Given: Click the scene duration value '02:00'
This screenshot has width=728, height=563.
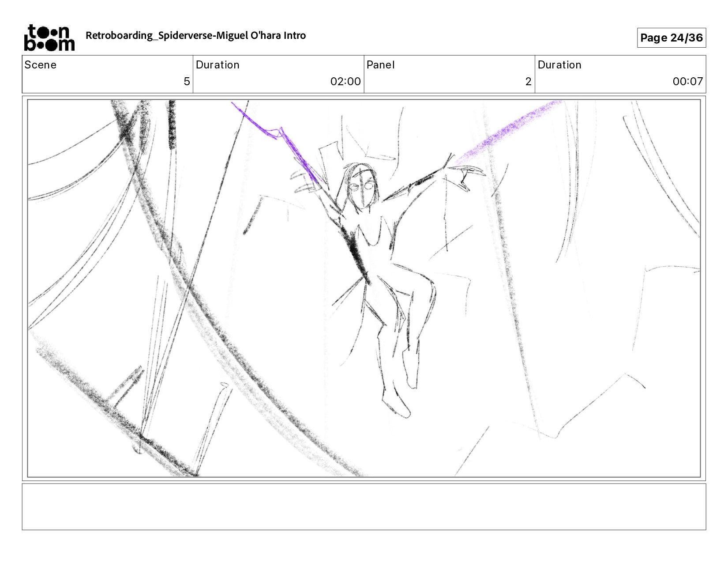Looking at the screenshot, I should (345, 82).
